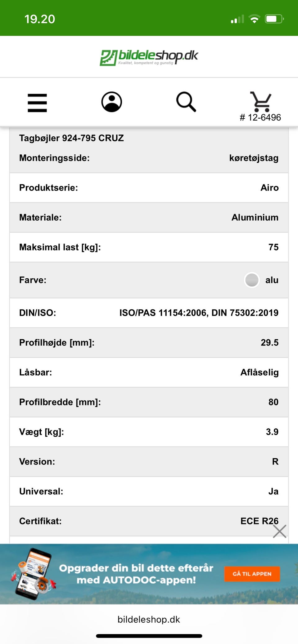Screen dimensions: 298x644
Task: Tap the cellular signal bars icon
Action: [237, 19]
